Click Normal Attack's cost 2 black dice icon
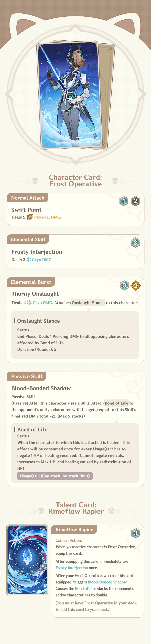 click(135, 201)
